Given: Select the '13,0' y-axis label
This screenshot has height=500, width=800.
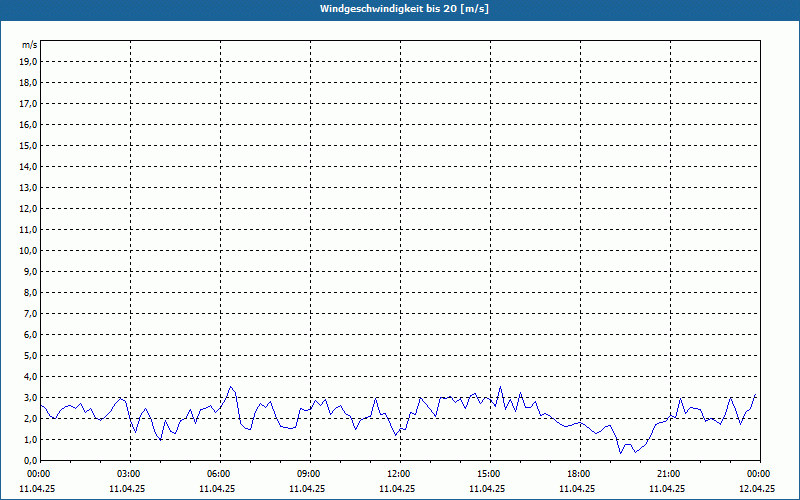Looking at the screenshot, I should click(x=28, y=187).
